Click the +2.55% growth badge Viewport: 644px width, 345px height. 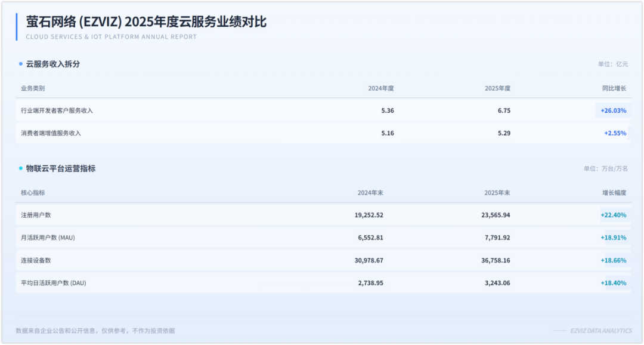[x=615, y=133]
